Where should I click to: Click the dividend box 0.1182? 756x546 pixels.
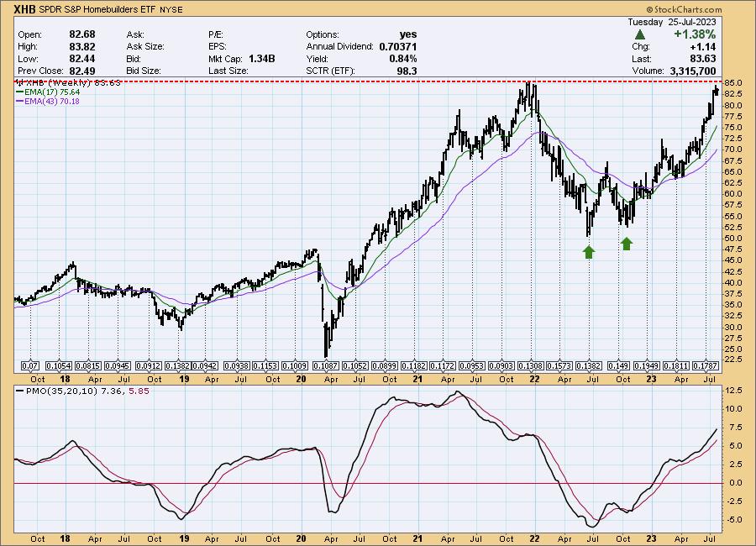click(x=414, y=366)
